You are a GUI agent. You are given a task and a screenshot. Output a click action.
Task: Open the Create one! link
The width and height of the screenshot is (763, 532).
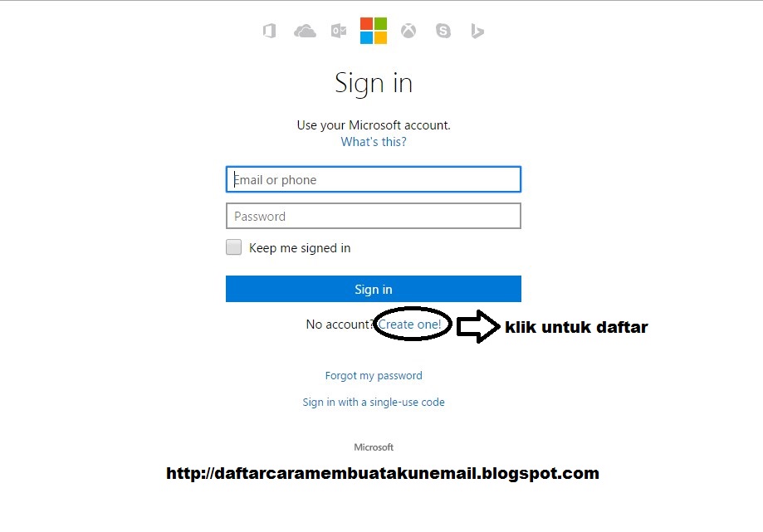[409, 325]
